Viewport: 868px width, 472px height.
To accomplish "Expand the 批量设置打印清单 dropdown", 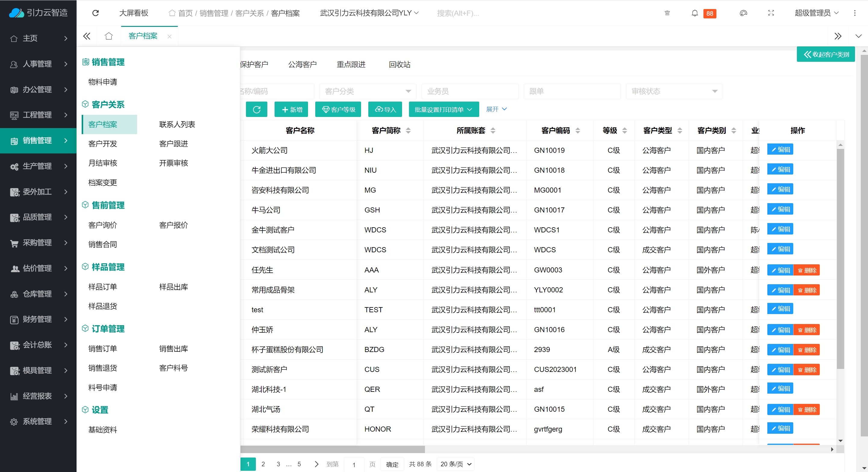I will 443,109.
